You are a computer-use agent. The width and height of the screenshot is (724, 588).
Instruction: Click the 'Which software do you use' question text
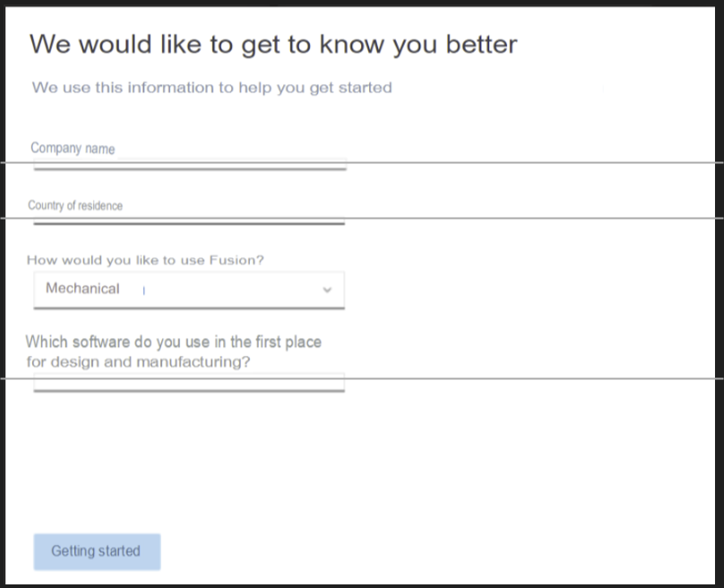(176, 351)
